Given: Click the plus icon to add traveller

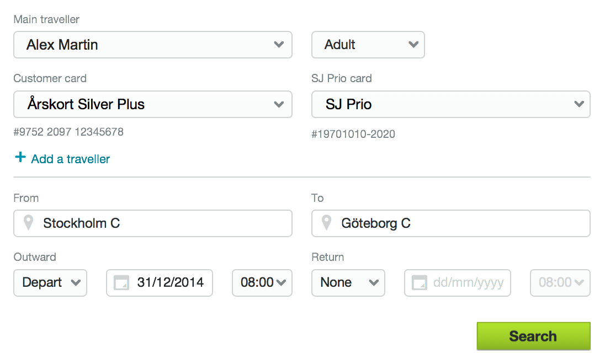Looking at the screenshot, I should tap(20, 158).
